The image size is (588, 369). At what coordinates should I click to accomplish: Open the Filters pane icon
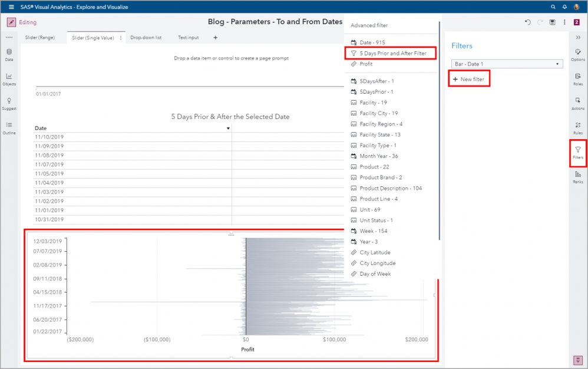[578, 153]
